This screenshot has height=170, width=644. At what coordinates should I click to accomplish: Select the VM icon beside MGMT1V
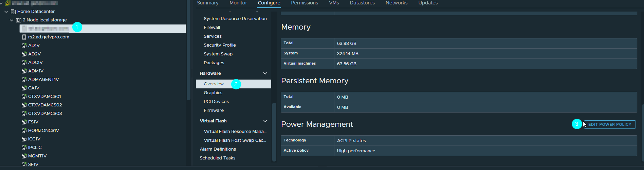(x=24, y=156)
